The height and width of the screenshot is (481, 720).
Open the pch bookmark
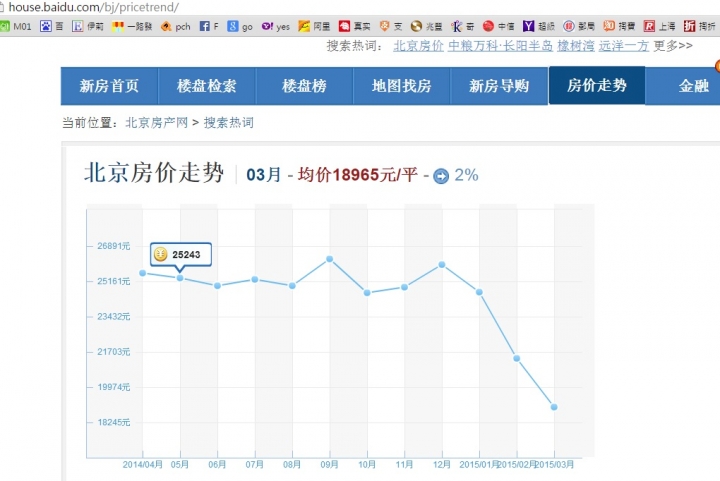coord(175,26)
